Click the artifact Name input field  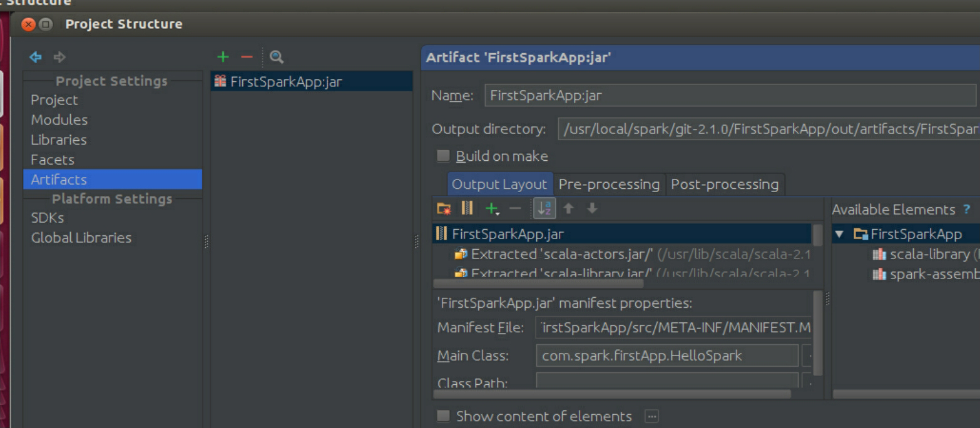click(729, 96)
